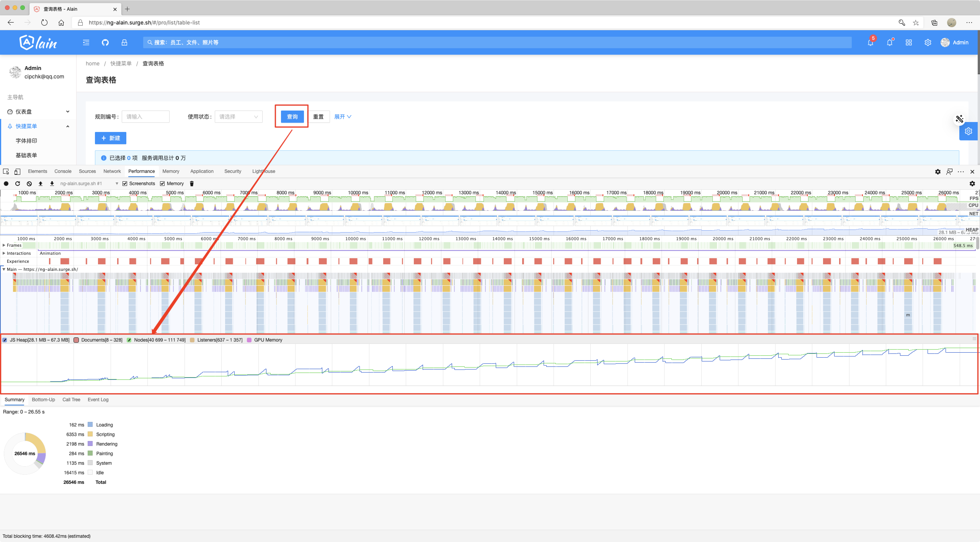The height and width of the screenshot is (542, 980).
Task: Click the lock screen icon in header
Action: click(x=124, y=43)
